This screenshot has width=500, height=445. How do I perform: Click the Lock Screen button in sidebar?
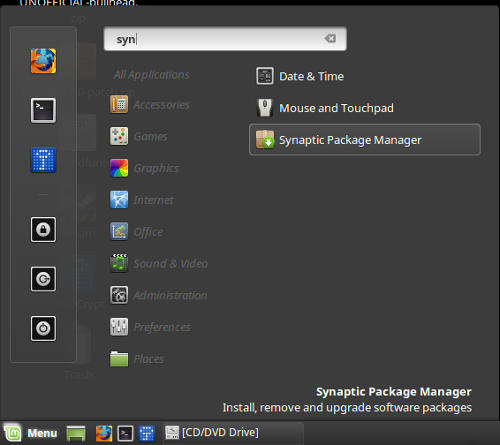[x=43, y=229]
